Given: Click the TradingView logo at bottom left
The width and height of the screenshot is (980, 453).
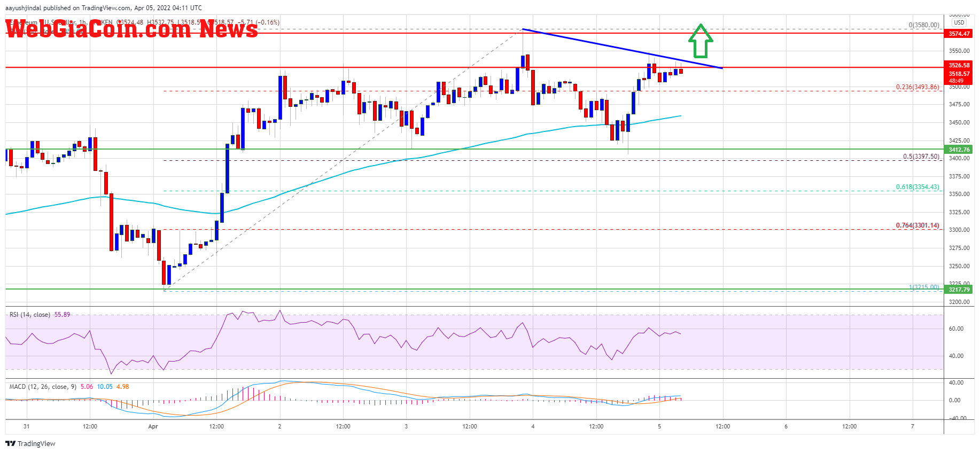Looking at the screenshot, I should pyautogui.click(x=30, y=443).
